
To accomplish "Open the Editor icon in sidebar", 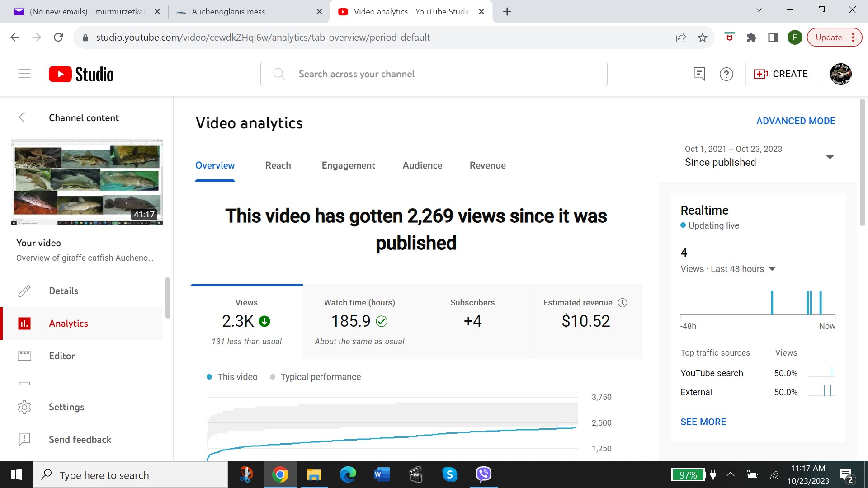I will (x=24, y=356).
